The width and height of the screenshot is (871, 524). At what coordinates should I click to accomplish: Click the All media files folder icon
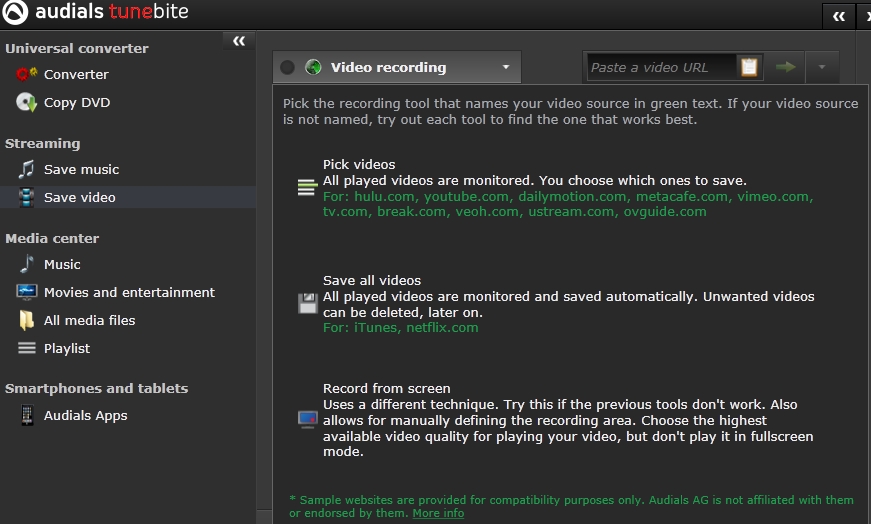[26, 320]
